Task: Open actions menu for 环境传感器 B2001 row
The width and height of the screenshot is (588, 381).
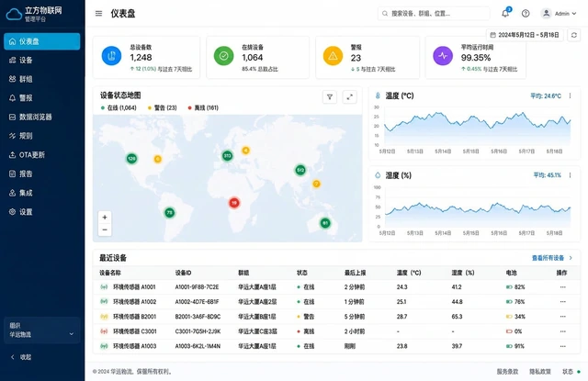Action: pos(562,317)
